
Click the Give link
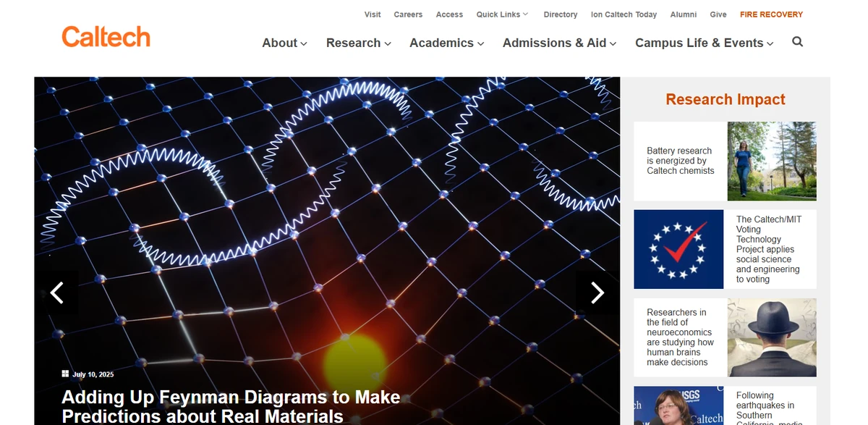pos(718,14)
